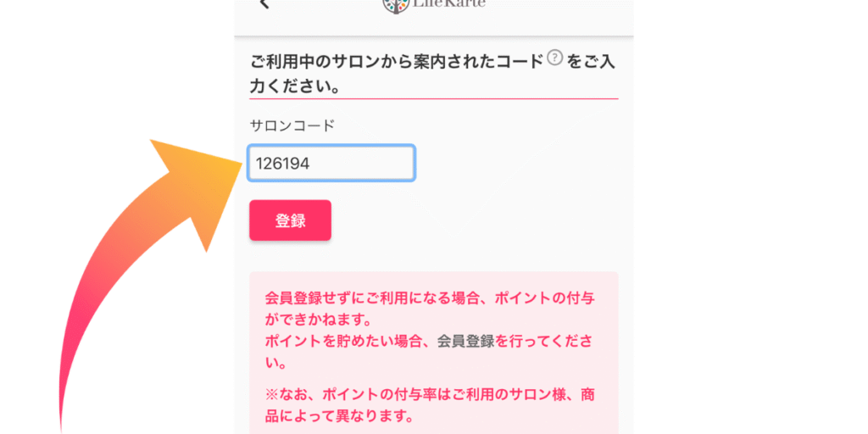Click the notice line ができかねます。
Image resolution: width=868 pixels, height=434 pixels.
319,320
